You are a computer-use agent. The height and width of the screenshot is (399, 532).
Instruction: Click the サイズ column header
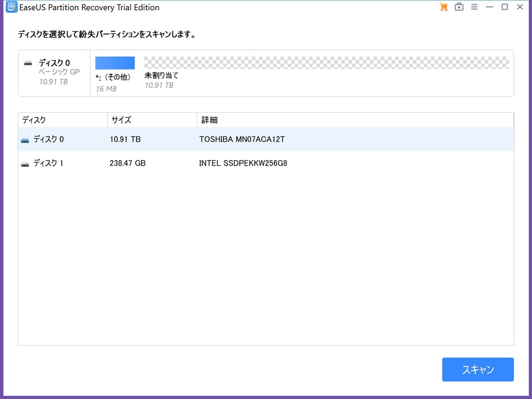[152, 120]
